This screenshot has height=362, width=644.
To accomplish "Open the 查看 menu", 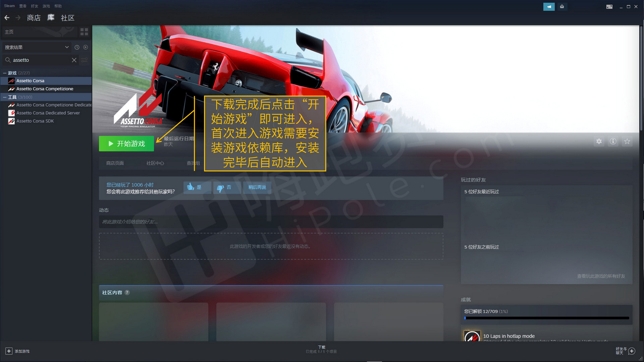I will coord(23,6).
